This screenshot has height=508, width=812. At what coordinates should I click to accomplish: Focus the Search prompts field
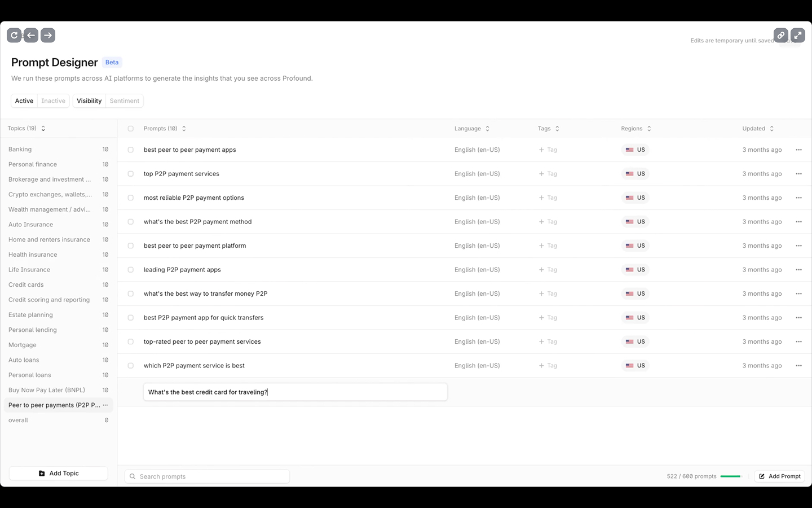pyautogui.click(x=208, y=476)
